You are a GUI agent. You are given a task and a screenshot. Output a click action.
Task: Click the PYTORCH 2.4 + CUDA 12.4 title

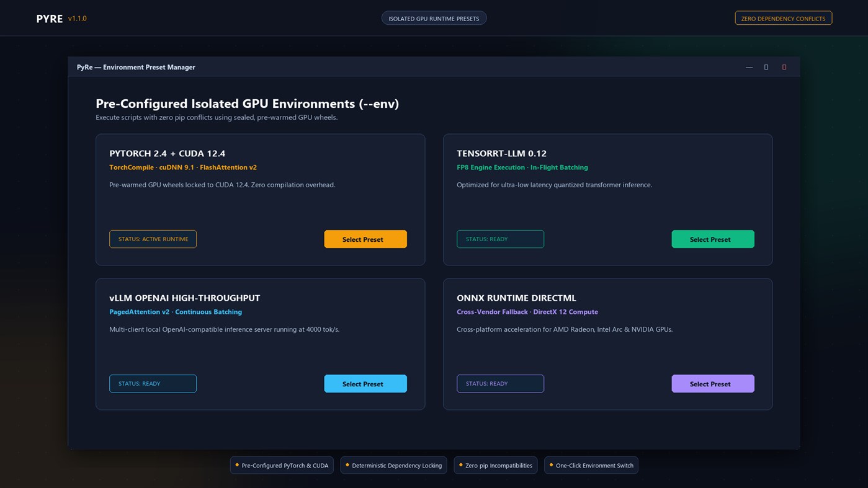168,154
